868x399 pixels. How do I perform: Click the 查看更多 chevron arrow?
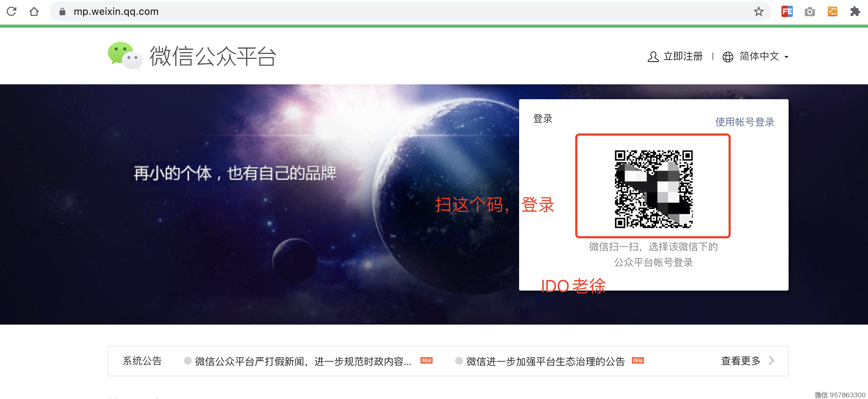(x=772, y=360)
